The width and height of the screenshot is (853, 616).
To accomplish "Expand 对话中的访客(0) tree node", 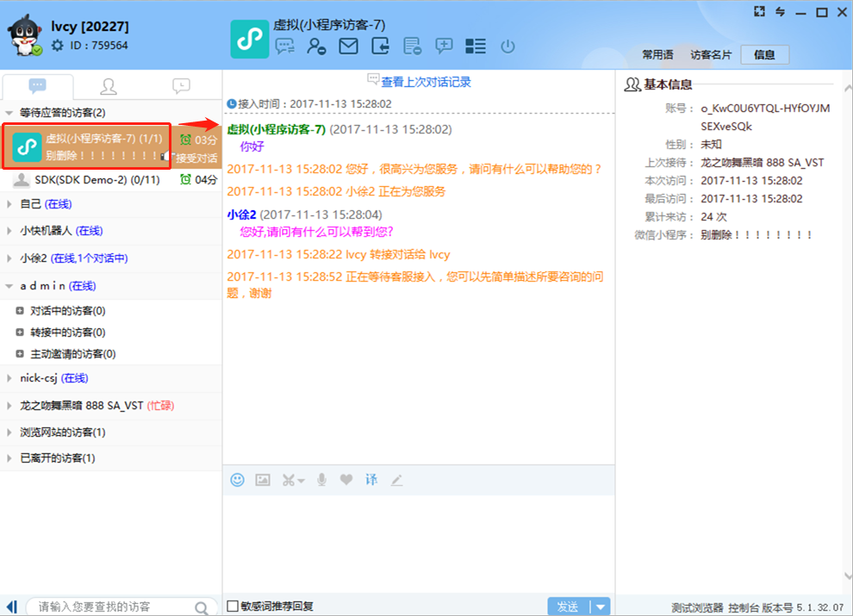I will pyautogui.click(x=20, y=311).
